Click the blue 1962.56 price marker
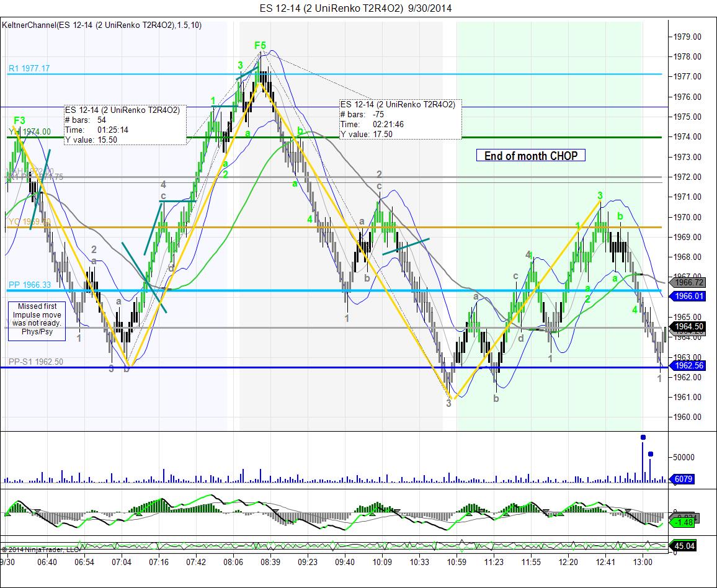 coord(688,365)
